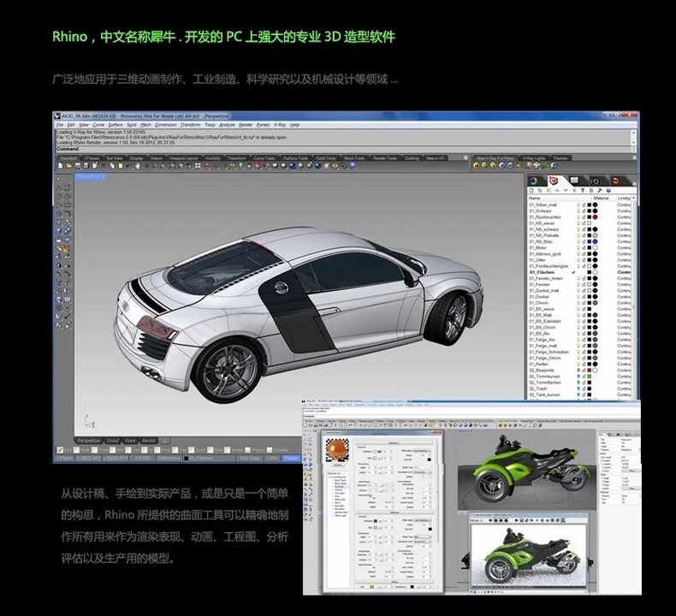Click the four-viewport layout icon
This screenshot has width=676, height=616.
pyautogui.click(x=198, y=165)
